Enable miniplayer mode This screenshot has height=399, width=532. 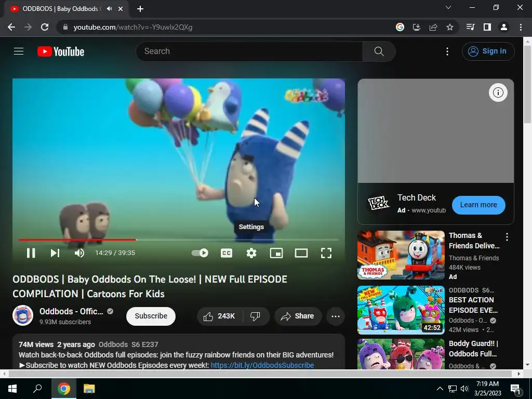click(x=276, y=253)
